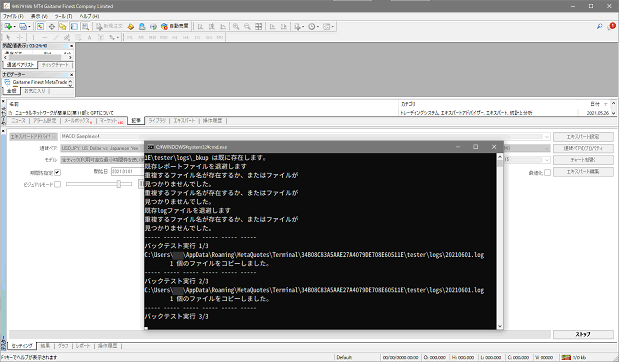Open the templates dropdown
The image size is (619, 362).
[328, 26]
